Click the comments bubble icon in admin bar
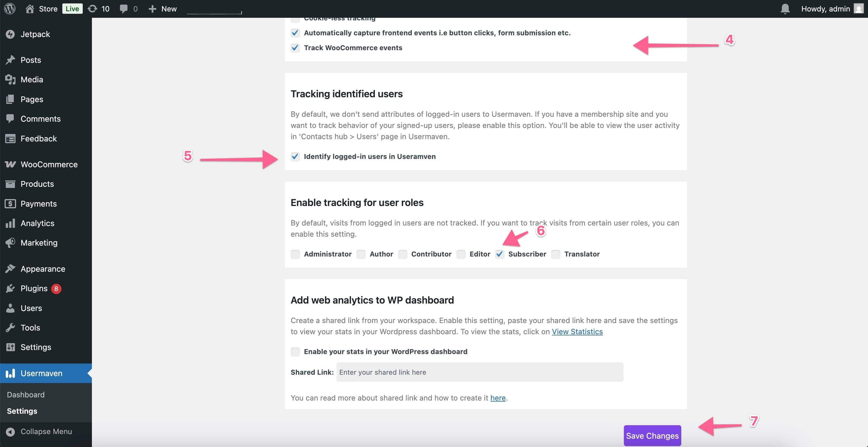 coord(124,9)
